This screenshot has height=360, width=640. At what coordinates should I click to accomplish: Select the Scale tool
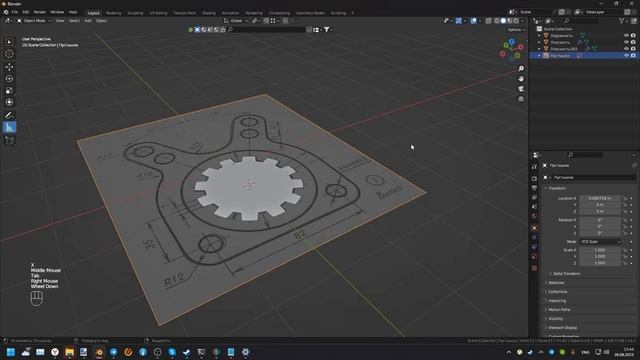tap(9, 90)
